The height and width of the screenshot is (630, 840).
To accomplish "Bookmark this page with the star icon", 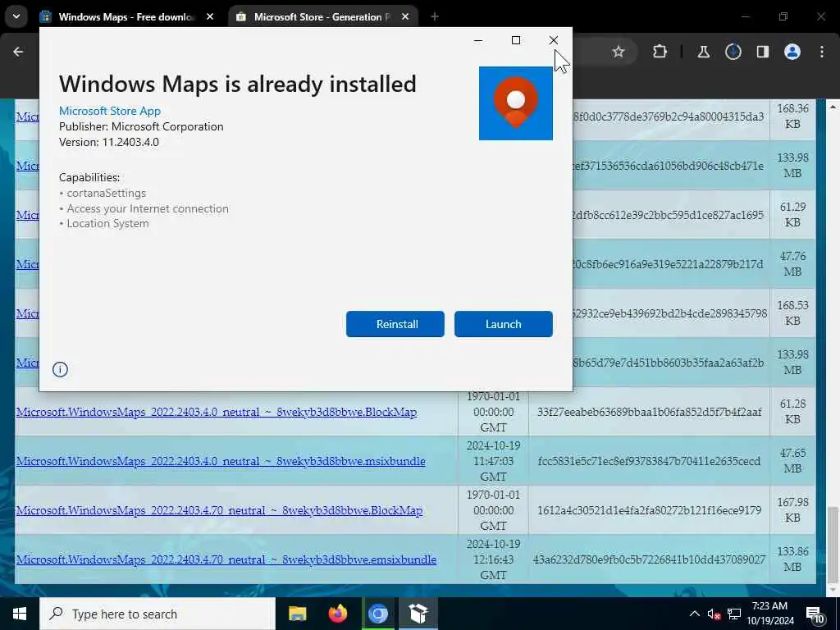I will [619, 52].
